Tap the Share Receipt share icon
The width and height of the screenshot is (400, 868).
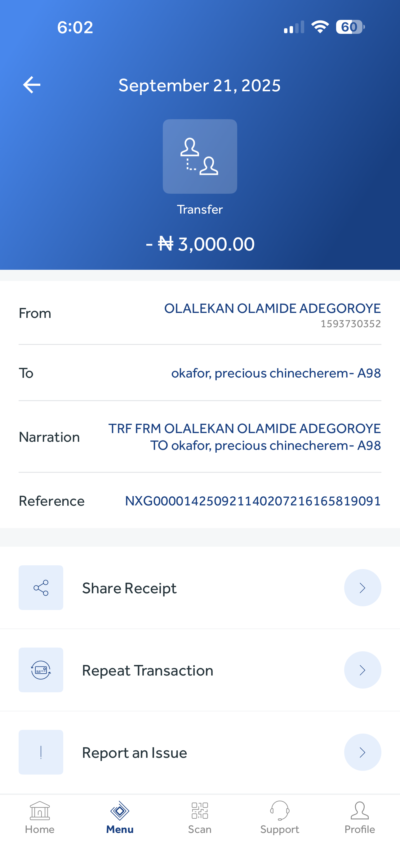point(41,588)
